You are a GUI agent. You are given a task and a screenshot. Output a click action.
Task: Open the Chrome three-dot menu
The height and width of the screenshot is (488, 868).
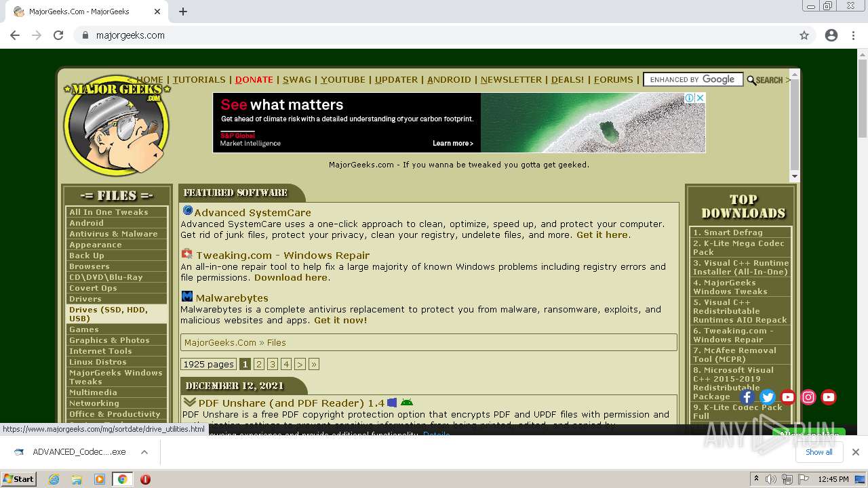pos(854,35)
